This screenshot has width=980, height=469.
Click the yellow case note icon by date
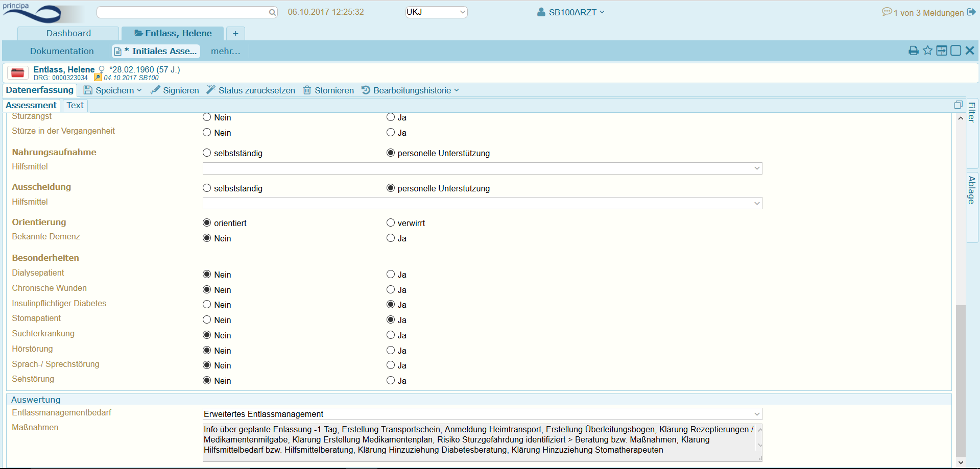point(98,78)
